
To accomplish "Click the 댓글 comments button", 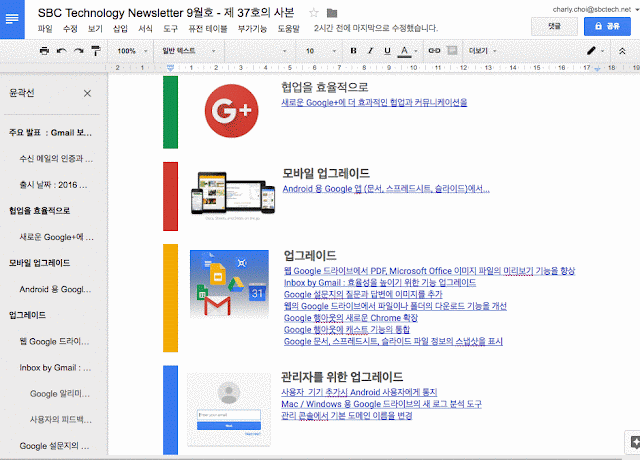I will [554, 27].
